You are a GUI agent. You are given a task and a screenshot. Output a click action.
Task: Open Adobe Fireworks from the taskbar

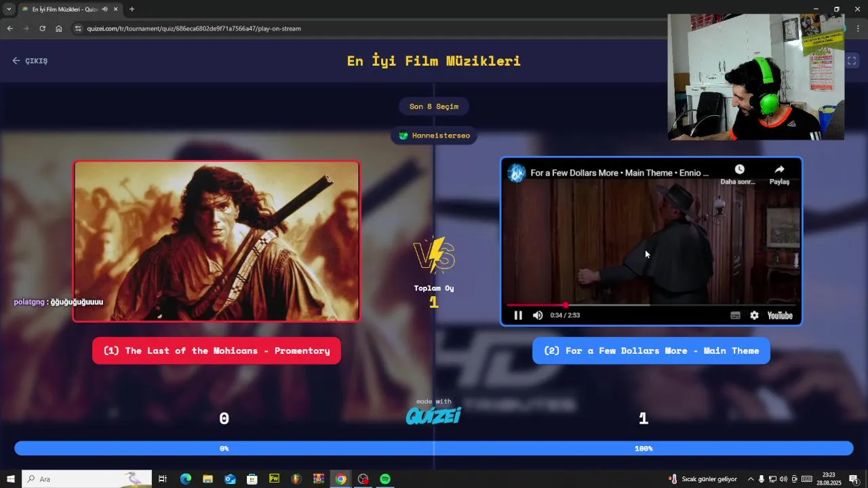[x=274, y=479]
